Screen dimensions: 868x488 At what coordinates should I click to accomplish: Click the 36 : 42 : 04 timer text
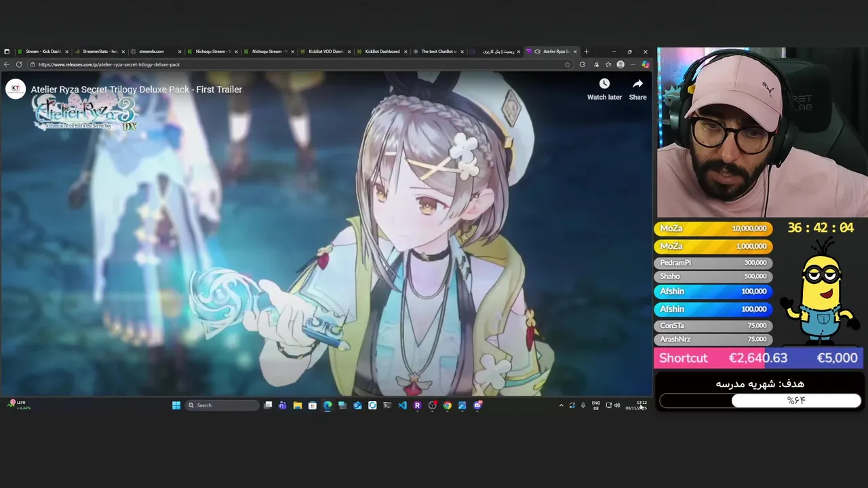pyautogui.click(x=821, y=228)
